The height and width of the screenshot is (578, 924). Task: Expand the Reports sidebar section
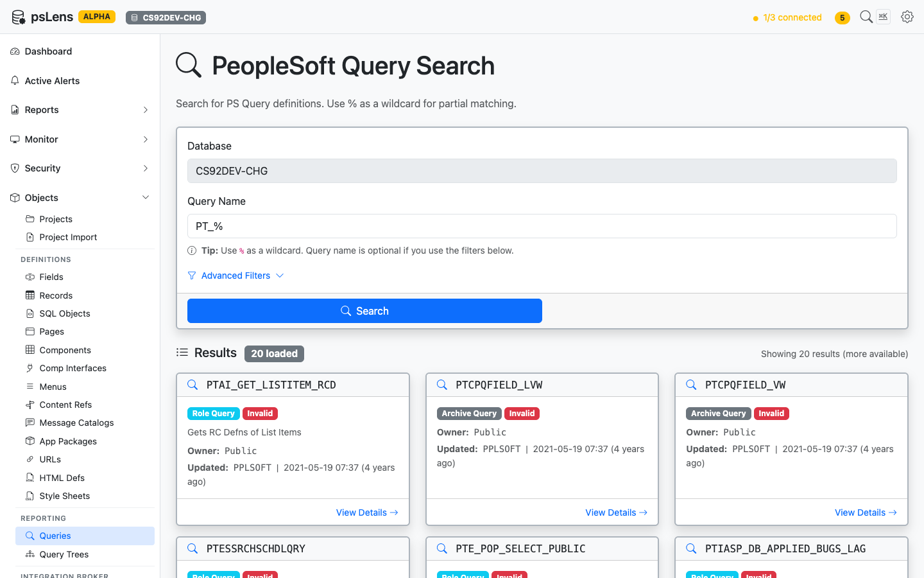tap(80, 110)
